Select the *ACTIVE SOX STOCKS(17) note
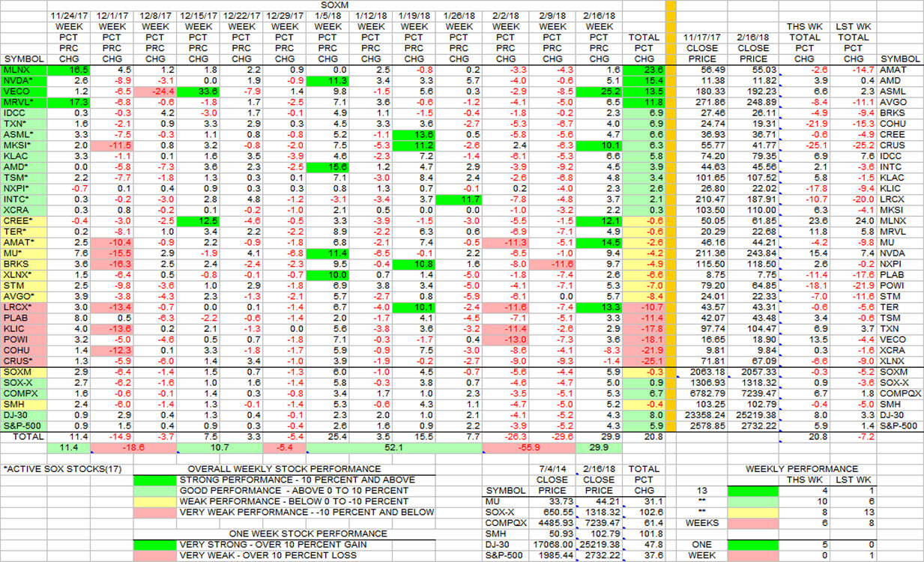Image resolution: width=924 pixels, height=562 pixels. coord(51,469)
